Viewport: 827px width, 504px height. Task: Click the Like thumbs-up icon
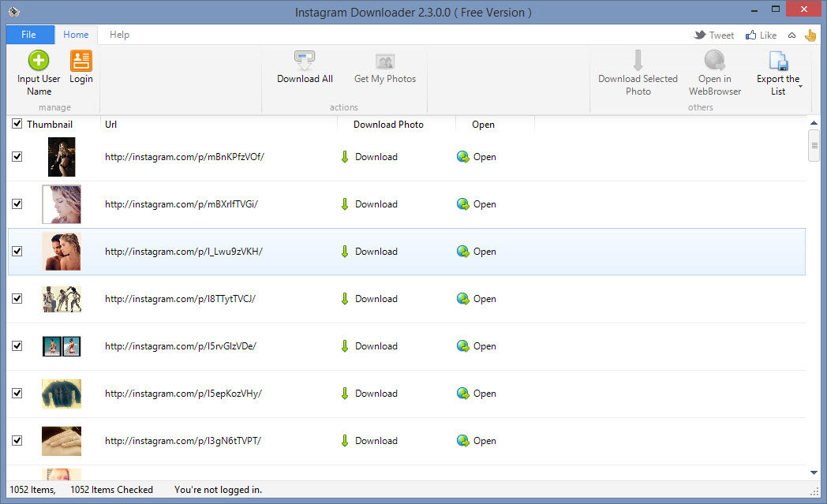(x=750, y=35)
